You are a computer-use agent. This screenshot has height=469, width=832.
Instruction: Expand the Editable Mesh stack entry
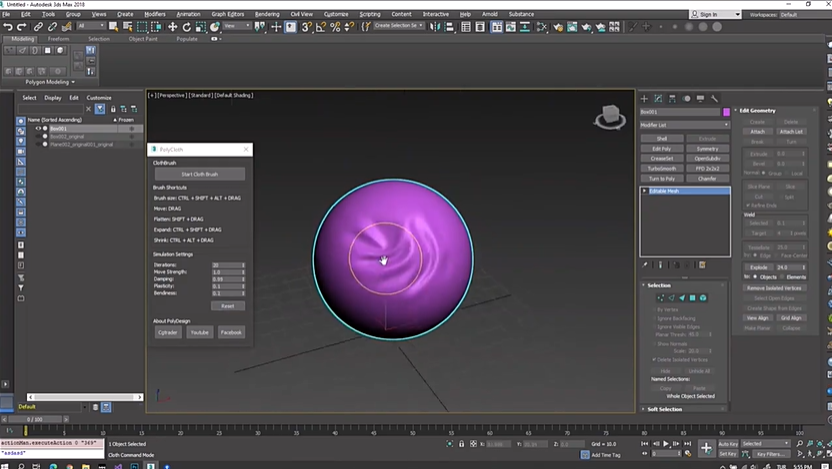[645, 191]
